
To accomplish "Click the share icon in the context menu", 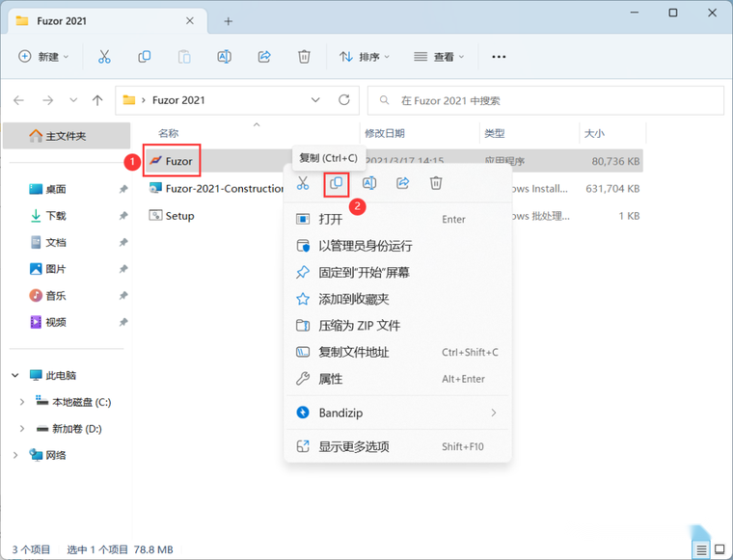I will tap(402, 183).
